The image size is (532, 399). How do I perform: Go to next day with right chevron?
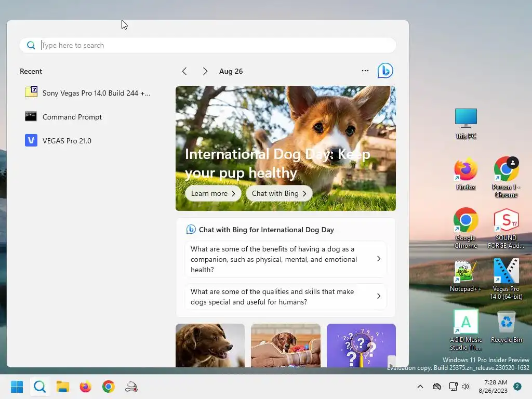205,71
